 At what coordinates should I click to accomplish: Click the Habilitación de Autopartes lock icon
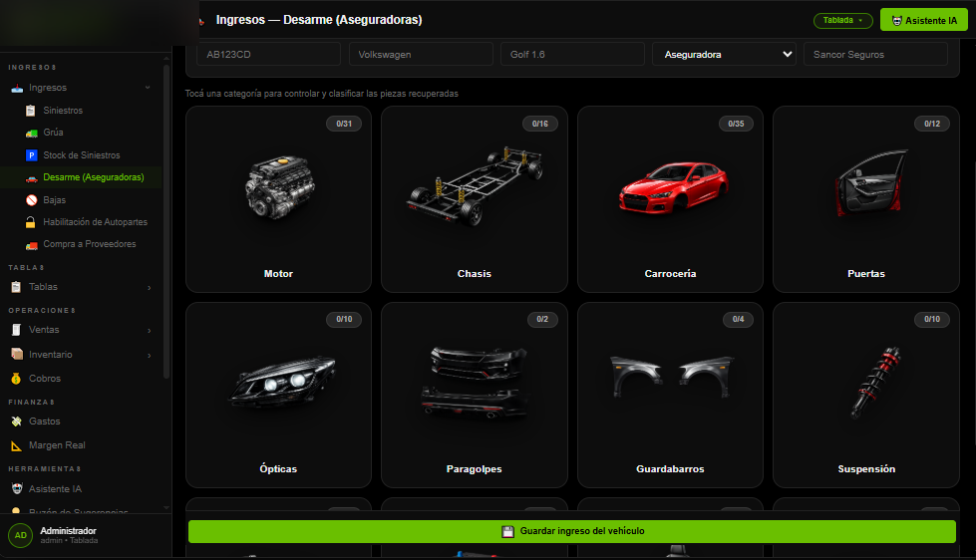coord(31,222)
